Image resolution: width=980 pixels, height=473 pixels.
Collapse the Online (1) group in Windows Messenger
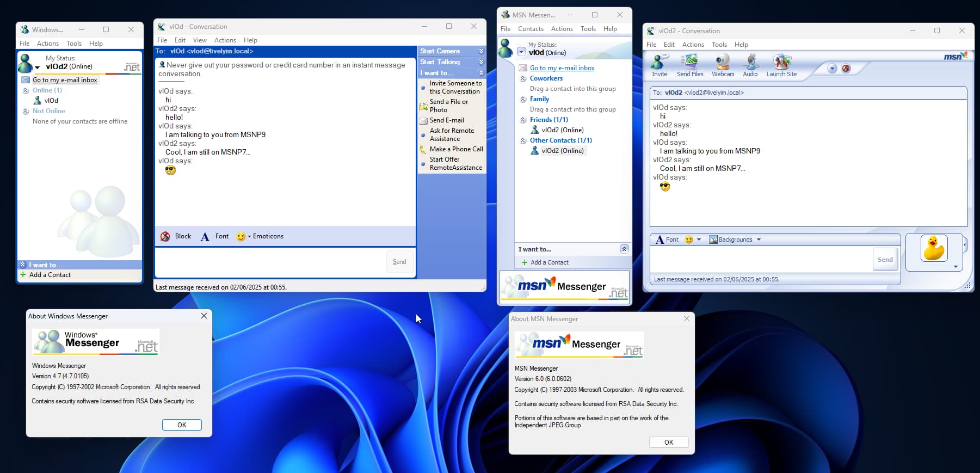click(x=26, y=91)
